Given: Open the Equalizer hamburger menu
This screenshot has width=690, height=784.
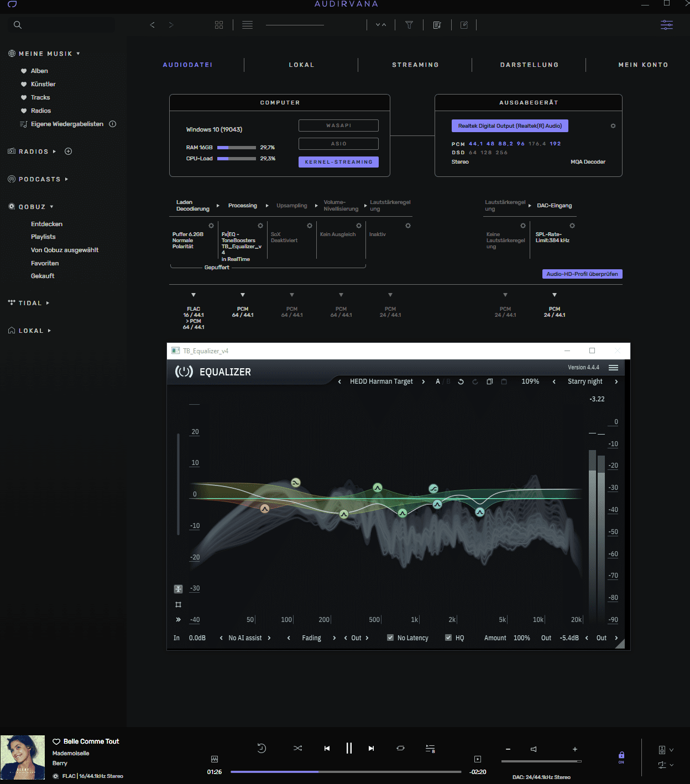Looking at the screenshot, I should [x=613, y=368].
